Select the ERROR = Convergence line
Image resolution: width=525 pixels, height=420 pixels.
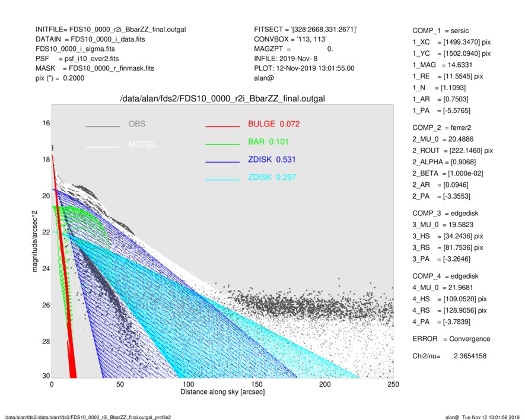coord(451,339)
